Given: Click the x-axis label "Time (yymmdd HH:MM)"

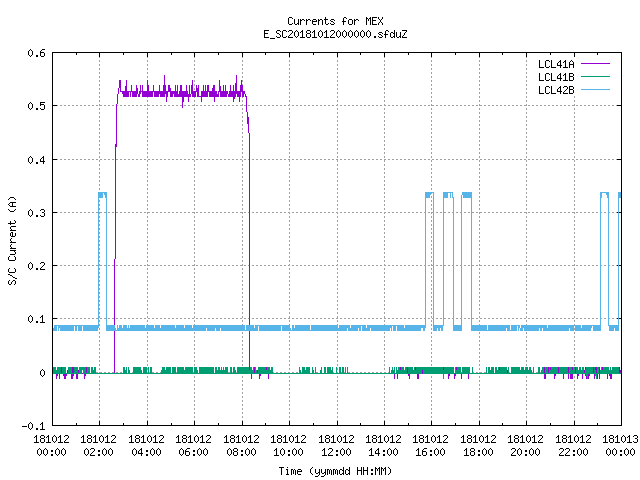Looking at the screenshot, I should [x=335, y=471].
